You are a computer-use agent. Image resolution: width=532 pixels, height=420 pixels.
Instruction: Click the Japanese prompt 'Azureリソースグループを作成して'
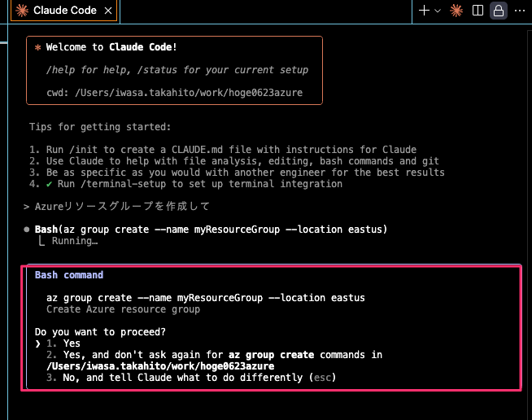(x=122, y=206)
